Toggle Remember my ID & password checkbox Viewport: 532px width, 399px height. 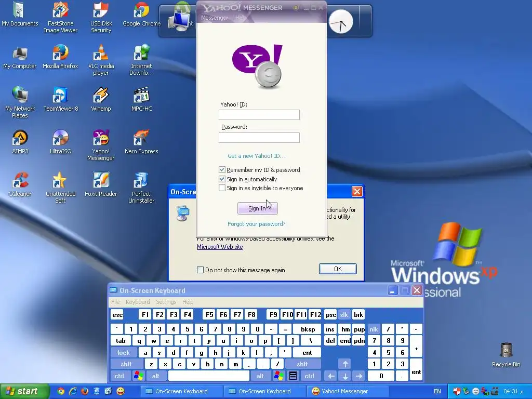[x=222, y=170]
